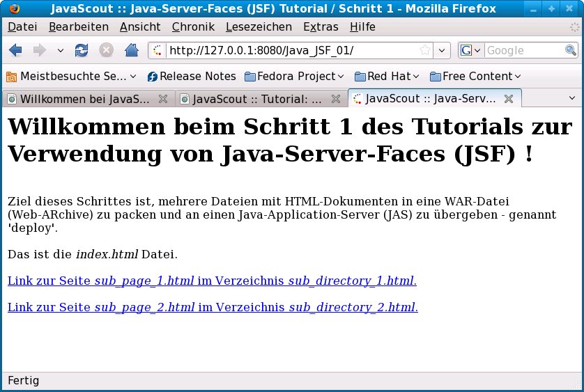The height and width of the screenshot is (392, 584).
Task: Expand the URL bar history dropdown
Action: point(442,50)
